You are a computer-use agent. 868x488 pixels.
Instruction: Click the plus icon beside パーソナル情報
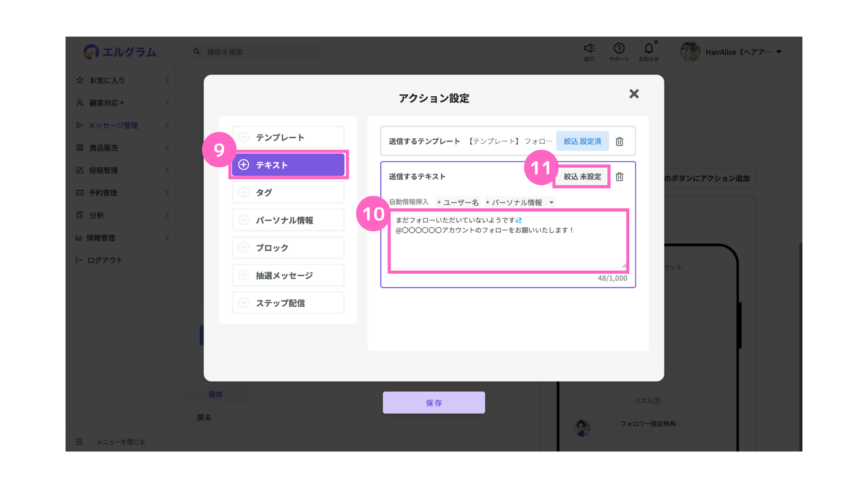pyautogui.click(x=244, y=220)
